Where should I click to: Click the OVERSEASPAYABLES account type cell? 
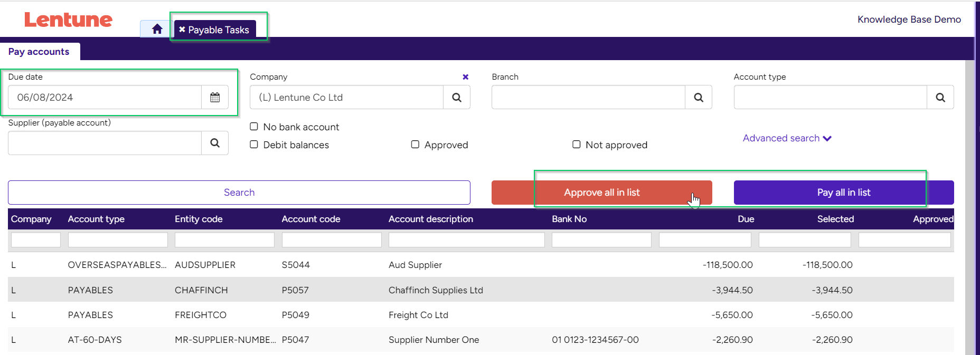point(117,265)
